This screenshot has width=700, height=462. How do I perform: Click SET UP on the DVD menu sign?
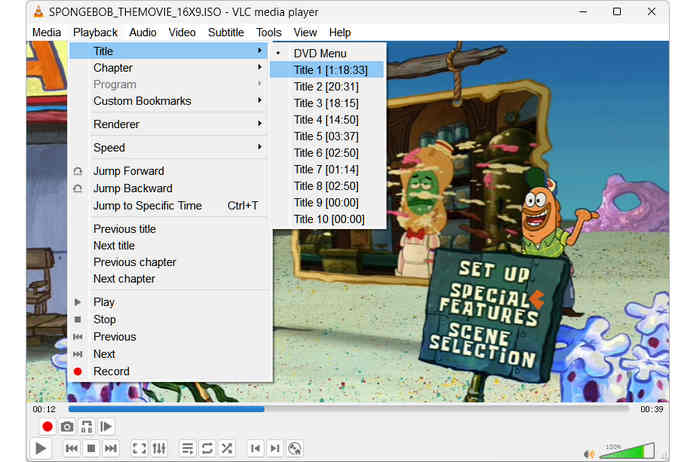[494, 271]
